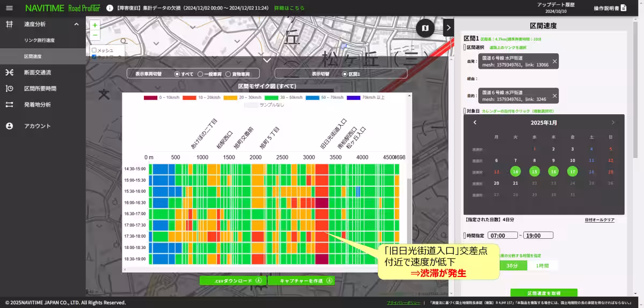Open the hamburger menu icon
Viewport: 644px width, 308px height.
pyautogui.click(x=9, y=8)
